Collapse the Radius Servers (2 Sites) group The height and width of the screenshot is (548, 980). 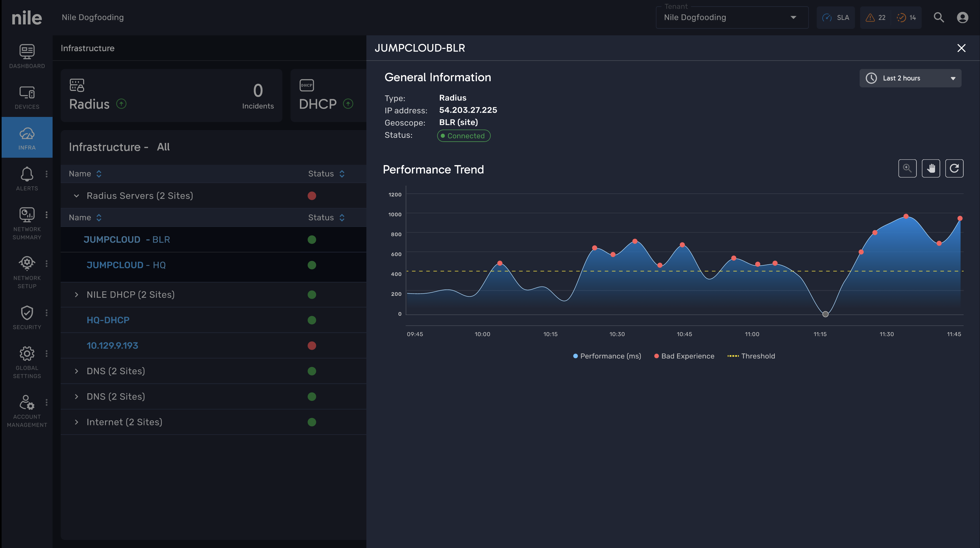click(76, 196)
